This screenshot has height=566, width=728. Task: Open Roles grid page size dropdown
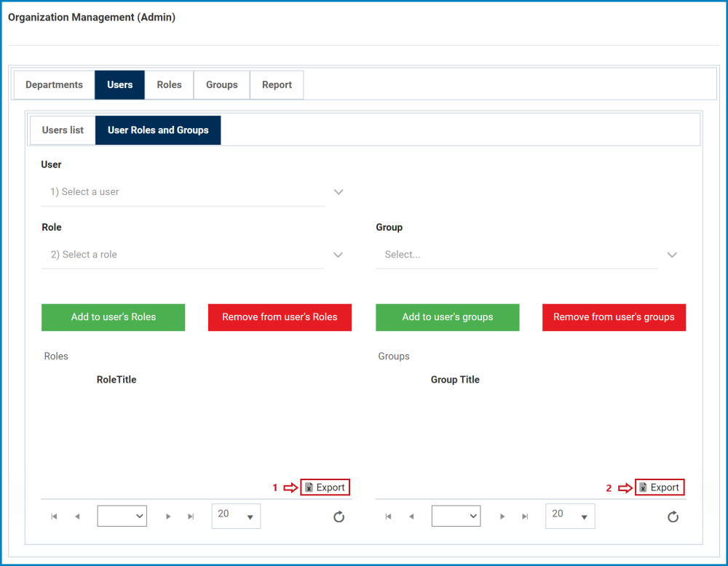click(236, 516)
